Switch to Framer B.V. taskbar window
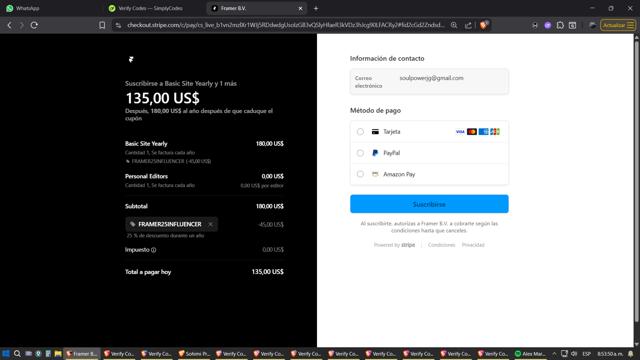The height and width of the screenshot is (360, 640). coord(82,353)
